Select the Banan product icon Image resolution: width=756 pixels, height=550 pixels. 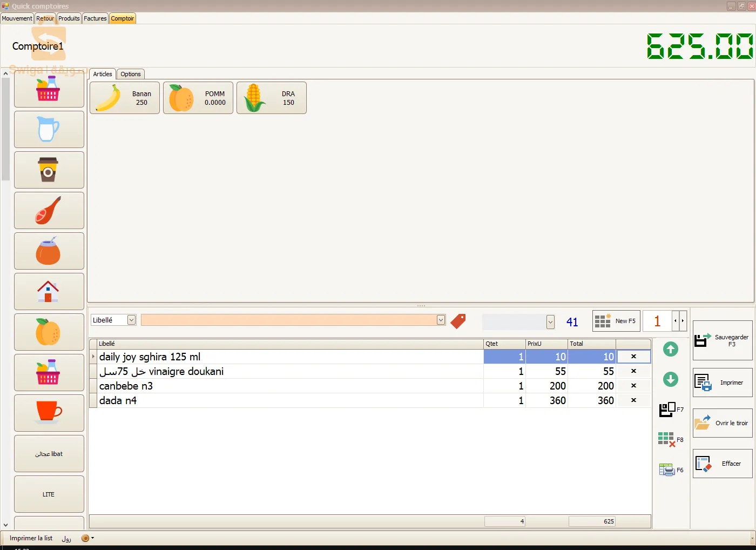tap(124, 98)
